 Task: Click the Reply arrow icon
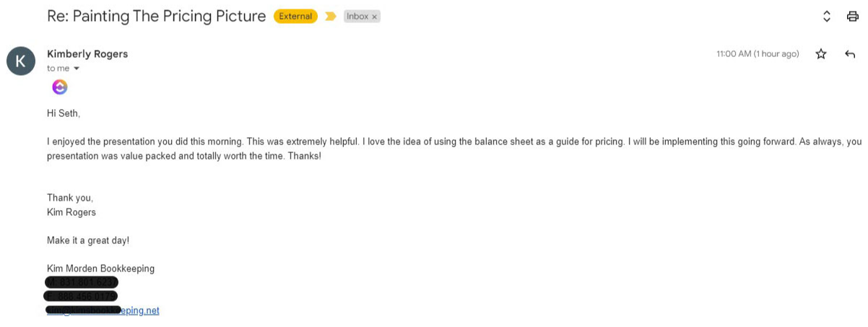[x=850, y=54]
